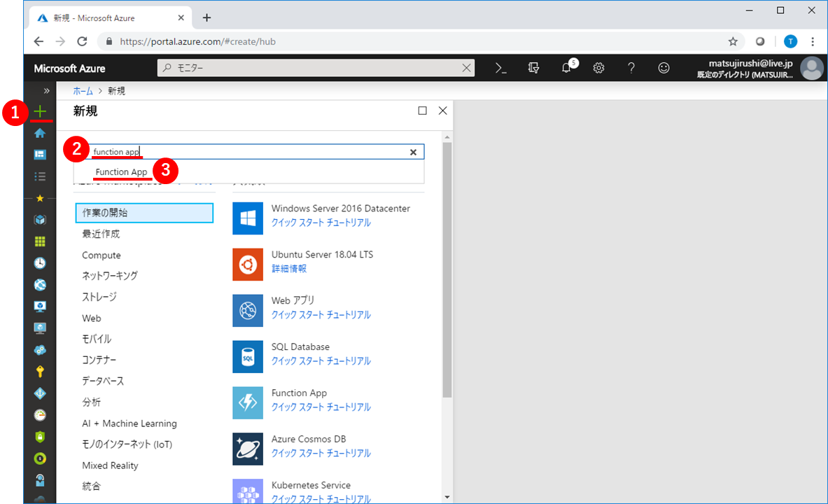This screenshot has width=828, height=504.
Task: Open All resources green grid icon
Action: pos(40,241)
